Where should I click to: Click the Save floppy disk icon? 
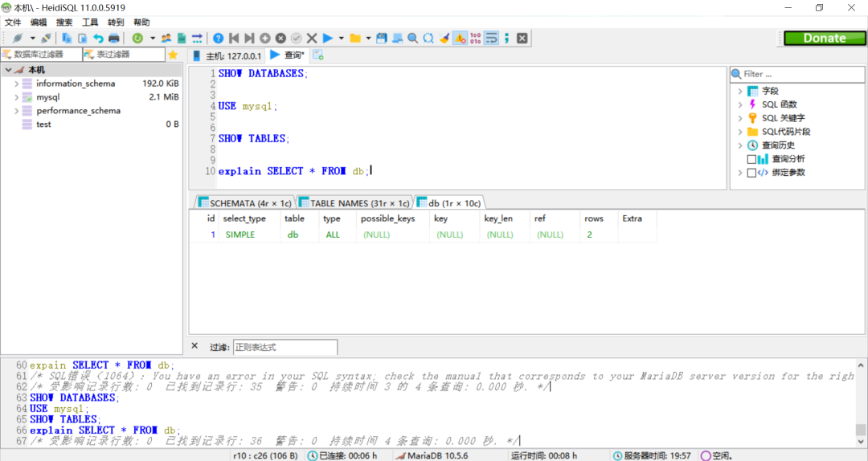(382, 38)
